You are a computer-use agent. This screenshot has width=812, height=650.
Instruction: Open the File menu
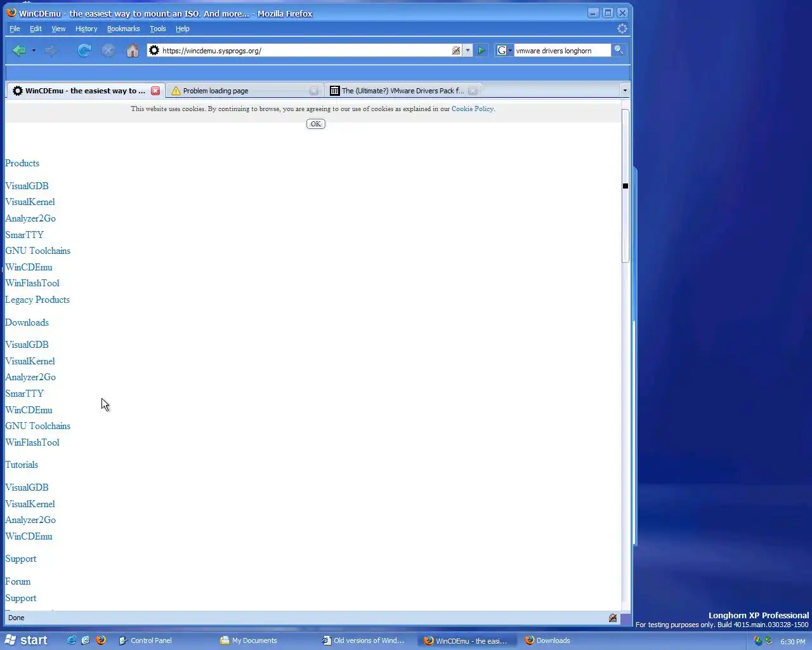15,29
